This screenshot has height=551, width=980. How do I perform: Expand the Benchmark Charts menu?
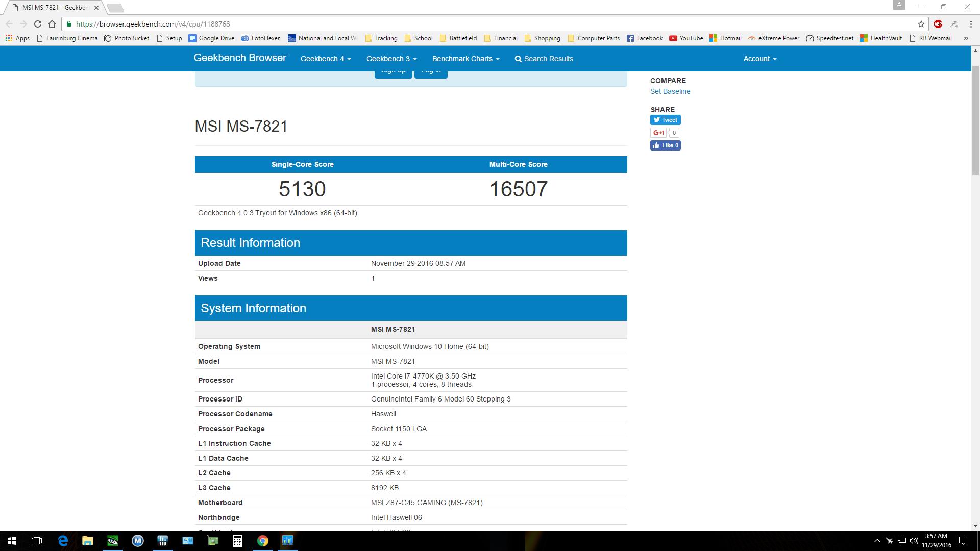[x=465, y=59]
